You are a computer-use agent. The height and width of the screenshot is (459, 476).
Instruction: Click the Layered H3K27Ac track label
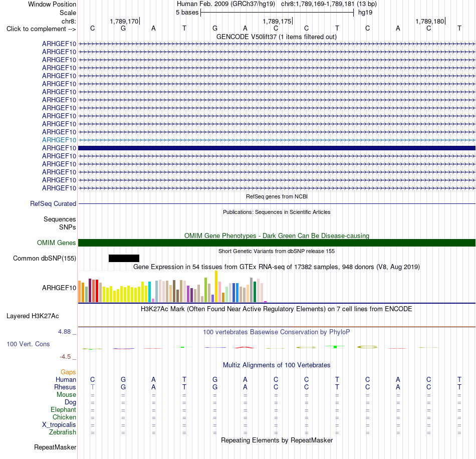[33, 316]
